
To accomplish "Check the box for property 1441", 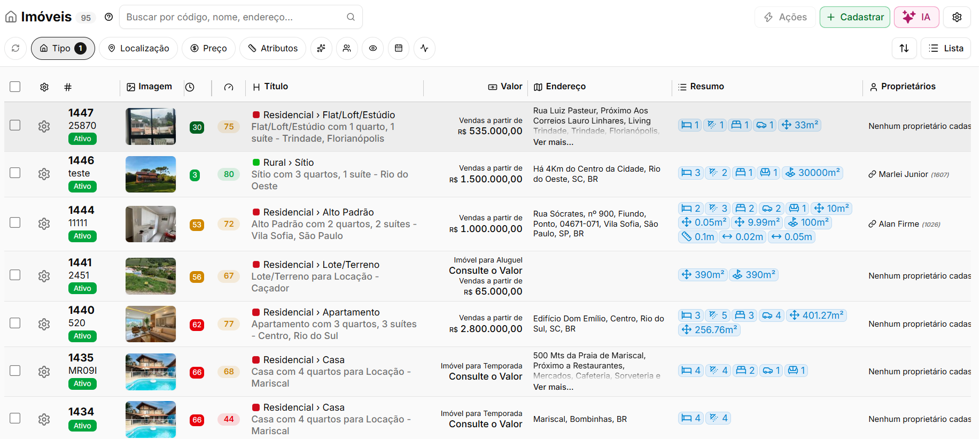I will (x=15, y=275).
